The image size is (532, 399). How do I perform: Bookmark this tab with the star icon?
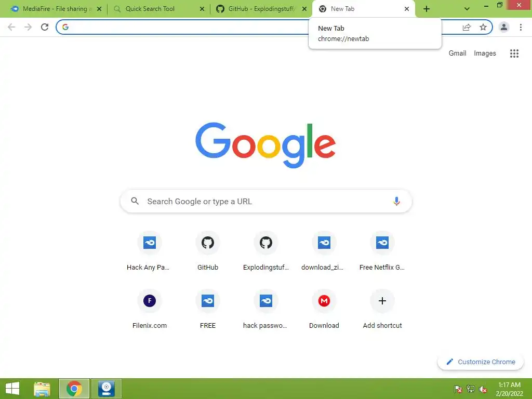tap(483, 27)
